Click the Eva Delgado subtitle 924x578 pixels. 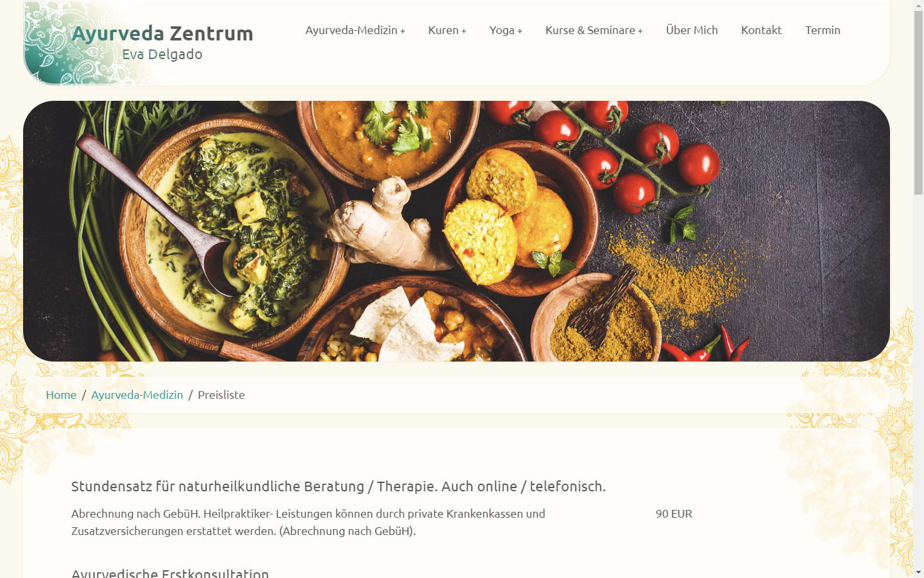[x=162, y=55]
